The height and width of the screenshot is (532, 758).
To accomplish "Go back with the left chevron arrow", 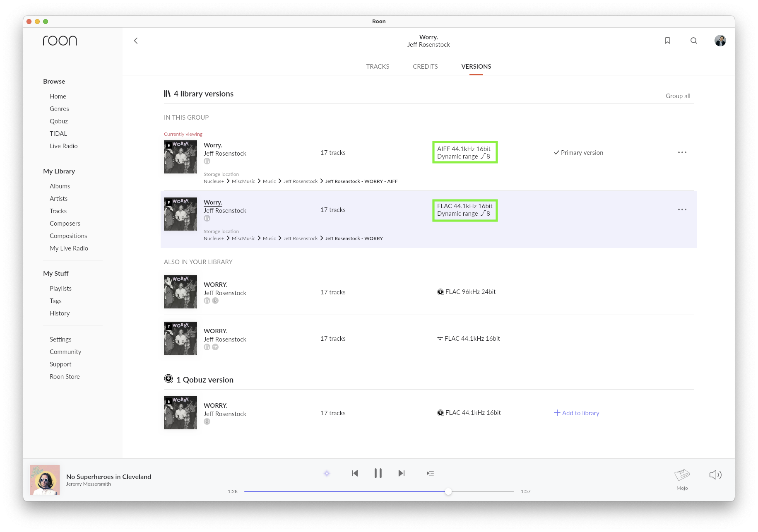I will point(136,41).
